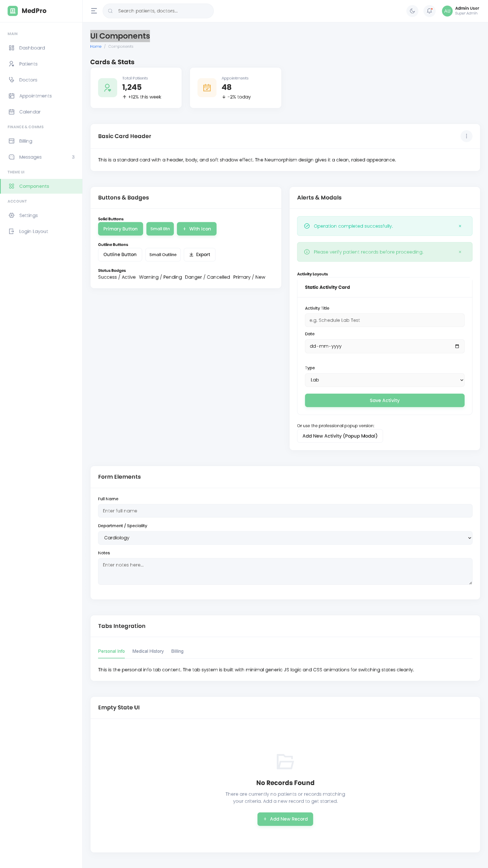Follow the Home breadcrumb link
The width and height of the screenshot is (488, 868).
click(96, 46)
